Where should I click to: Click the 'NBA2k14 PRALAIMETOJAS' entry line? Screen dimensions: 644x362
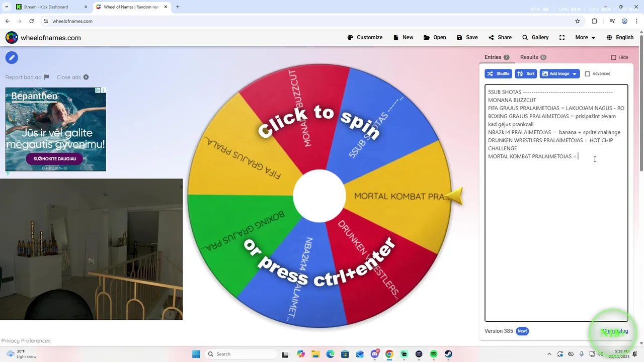tap(554, 132)
